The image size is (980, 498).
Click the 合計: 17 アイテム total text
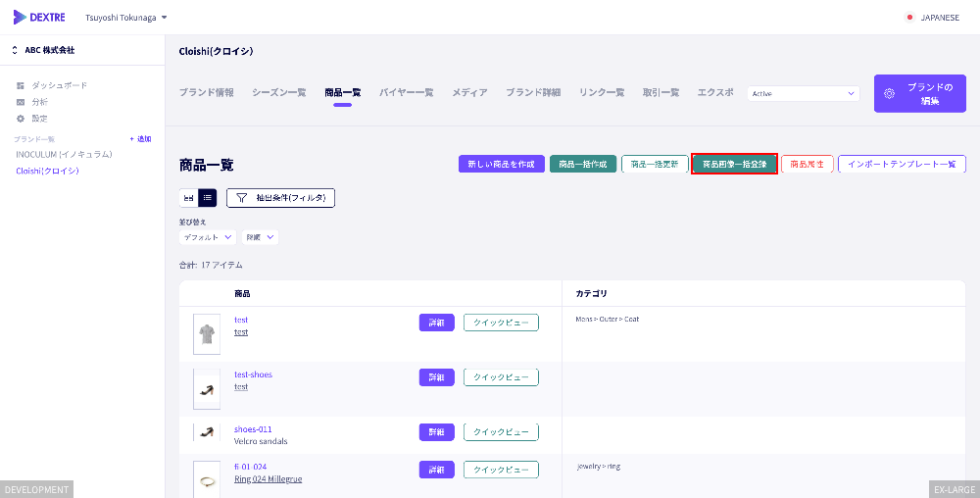[211, 265]
